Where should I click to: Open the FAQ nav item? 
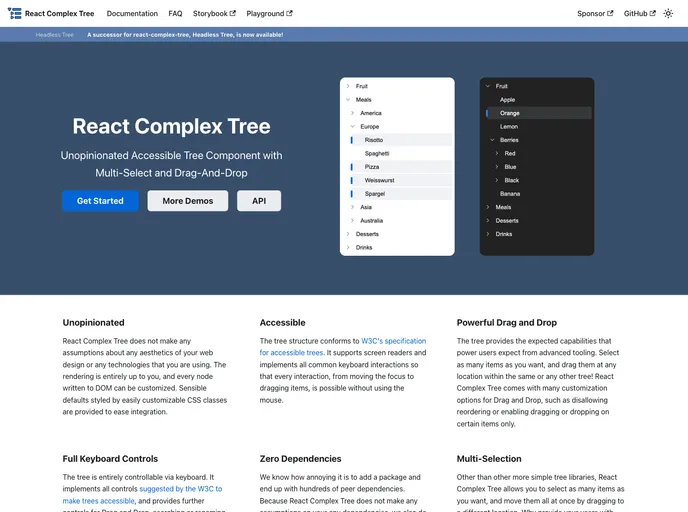tap(175, 14)
